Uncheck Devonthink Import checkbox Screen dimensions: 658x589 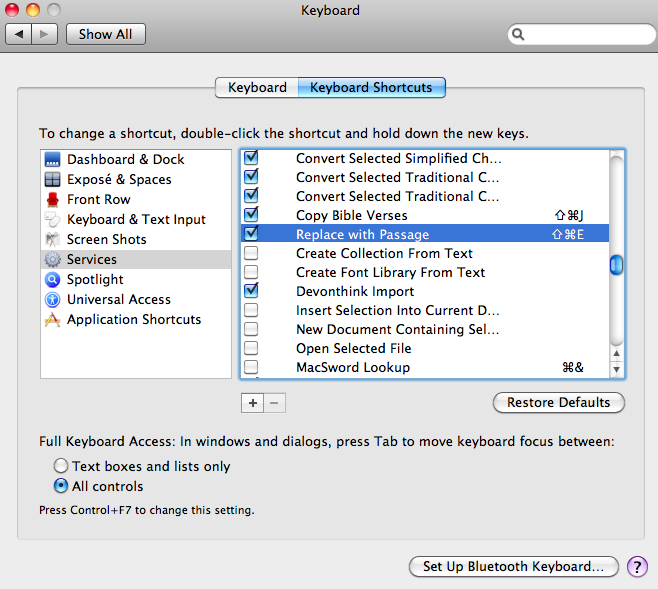coord(251,290)
